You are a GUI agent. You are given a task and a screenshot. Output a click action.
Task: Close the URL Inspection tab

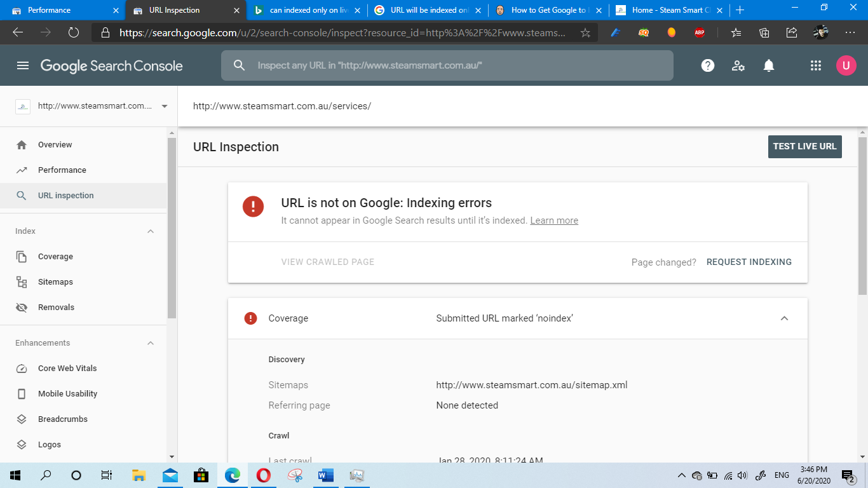236,10
